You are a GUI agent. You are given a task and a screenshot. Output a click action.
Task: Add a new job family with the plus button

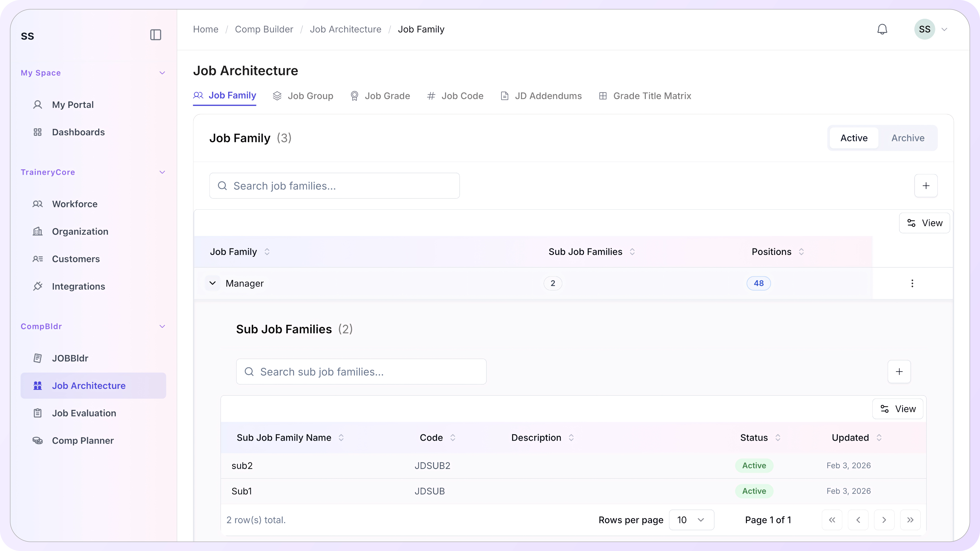coord(926,186)
